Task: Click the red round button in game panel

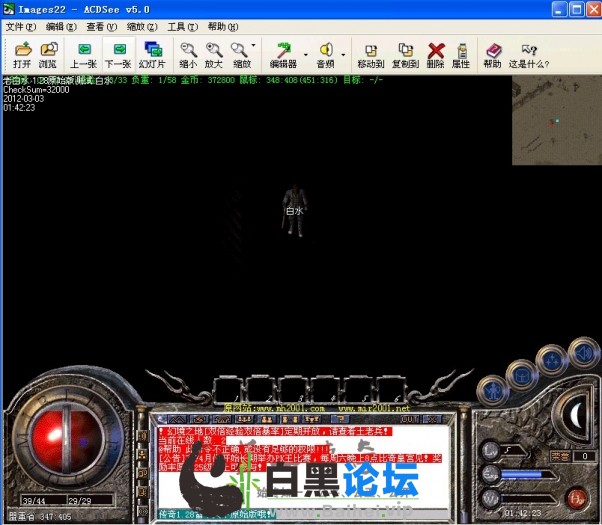Action: 577,499
